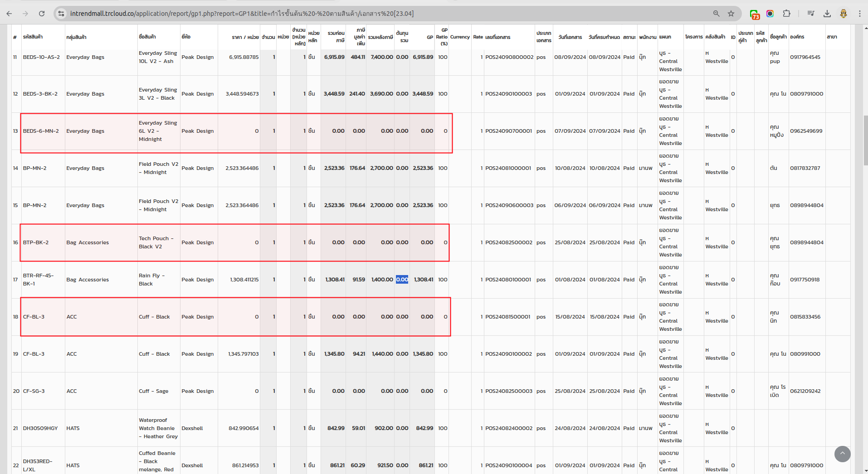Click document number POS24090700001
This screenshot has height=474, width=868.
(x=509, y=131)
